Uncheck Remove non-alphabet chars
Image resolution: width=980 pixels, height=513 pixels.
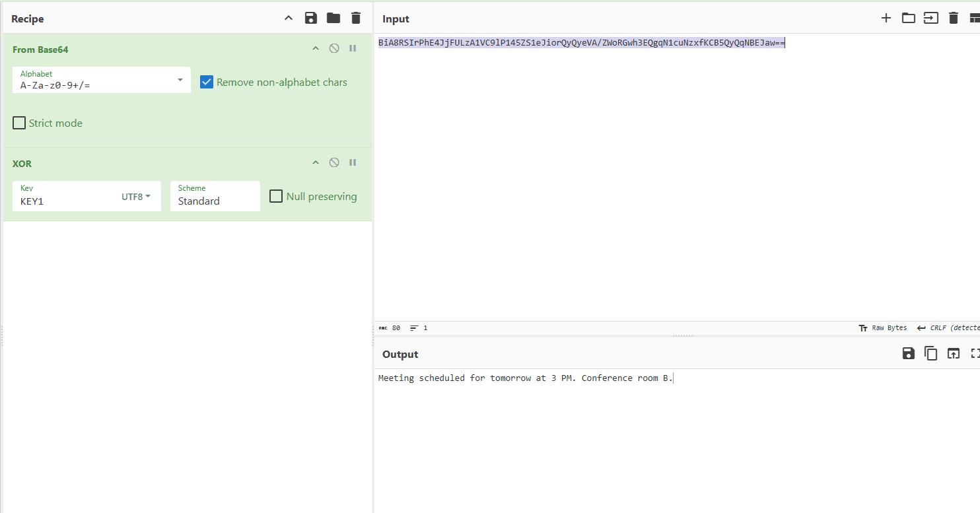point(207,83)
